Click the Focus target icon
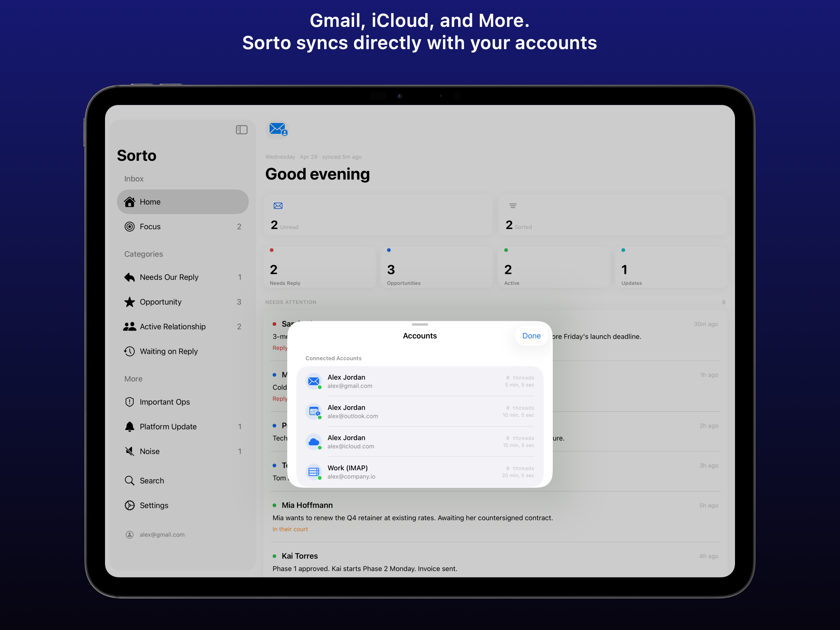The height and width of the screenshot is (630, 840). [129, 227]
